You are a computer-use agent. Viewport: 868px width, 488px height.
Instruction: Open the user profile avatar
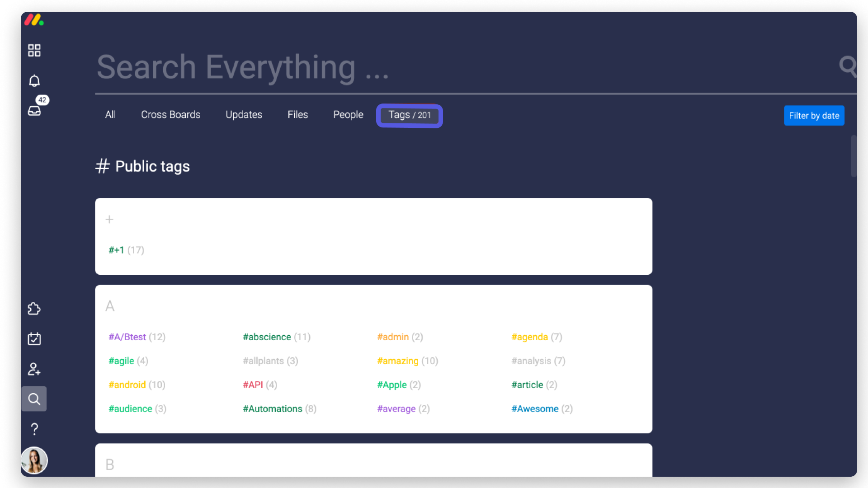point(34,460)
